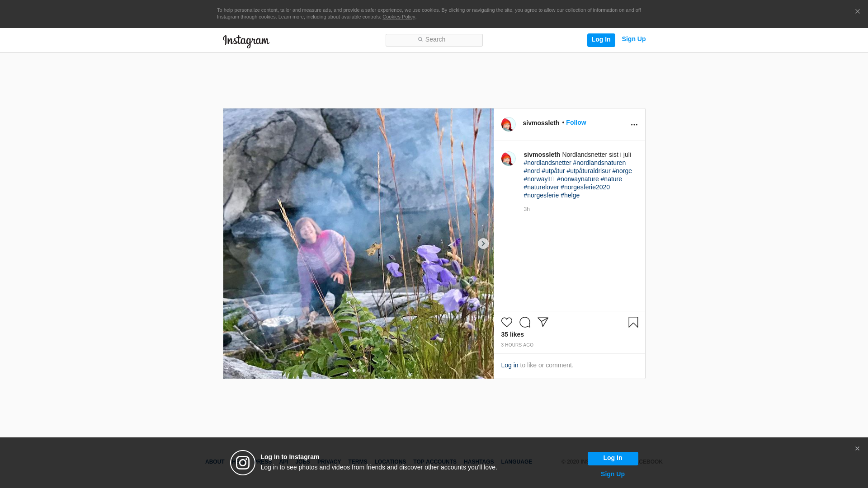Open hashtag #norwaynature

pyautogui.click(x=577, y=179)
